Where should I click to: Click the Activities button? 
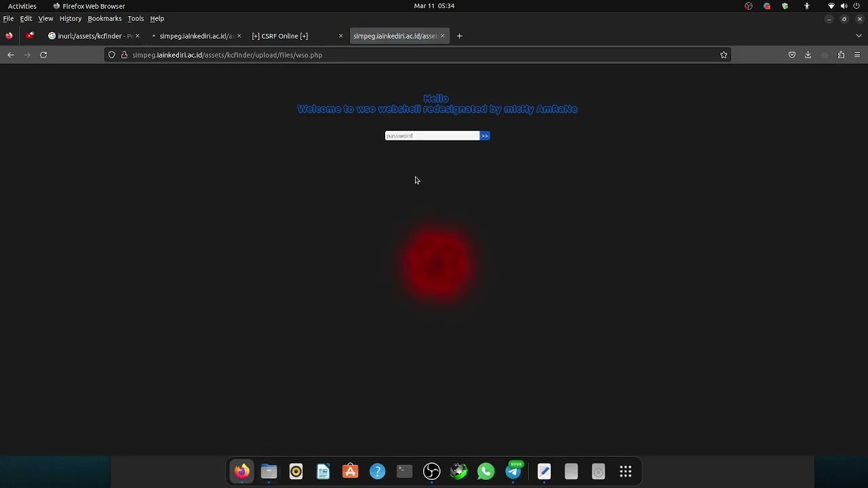click(22, 6)
